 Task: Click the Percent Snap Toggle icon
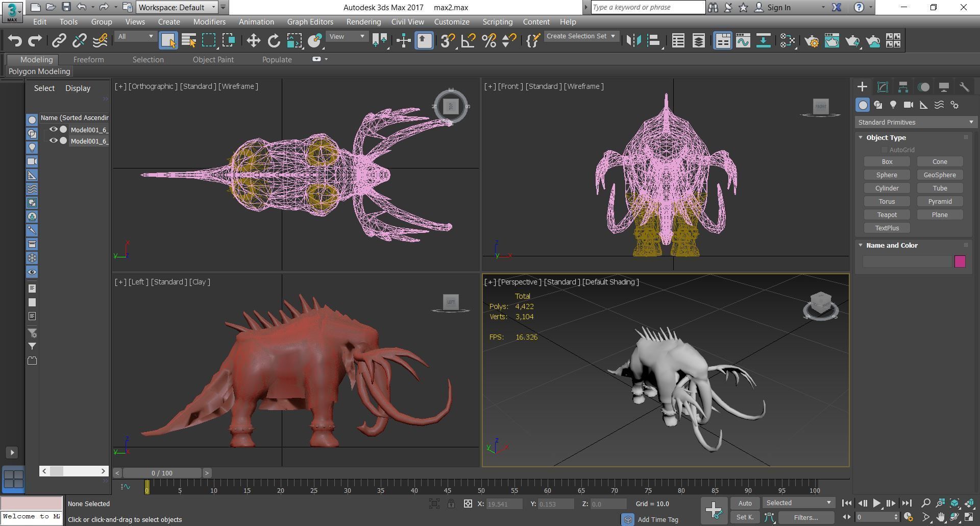pos(489,40)
